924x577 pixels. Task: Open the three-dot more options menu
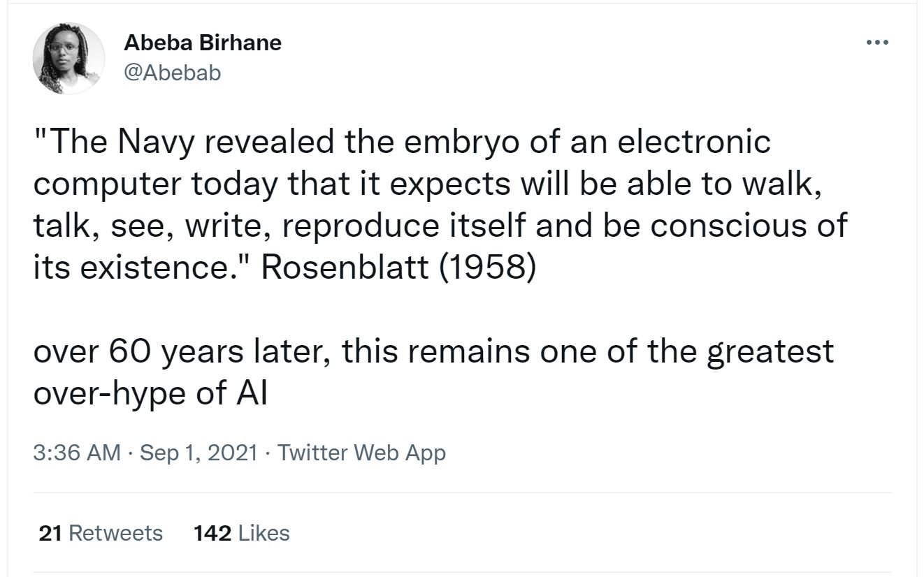[x=876, y=43]
